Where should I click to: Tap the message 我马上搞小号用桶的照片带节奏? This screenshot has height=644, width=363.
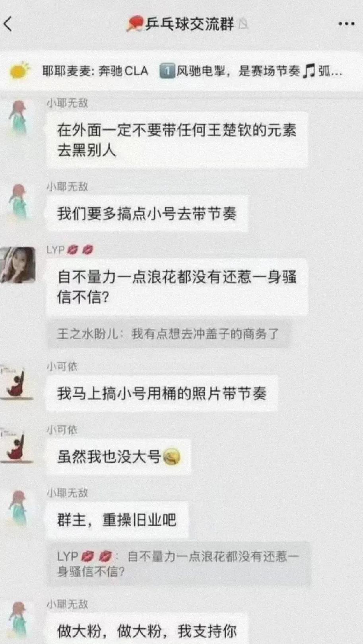[162, 393]
